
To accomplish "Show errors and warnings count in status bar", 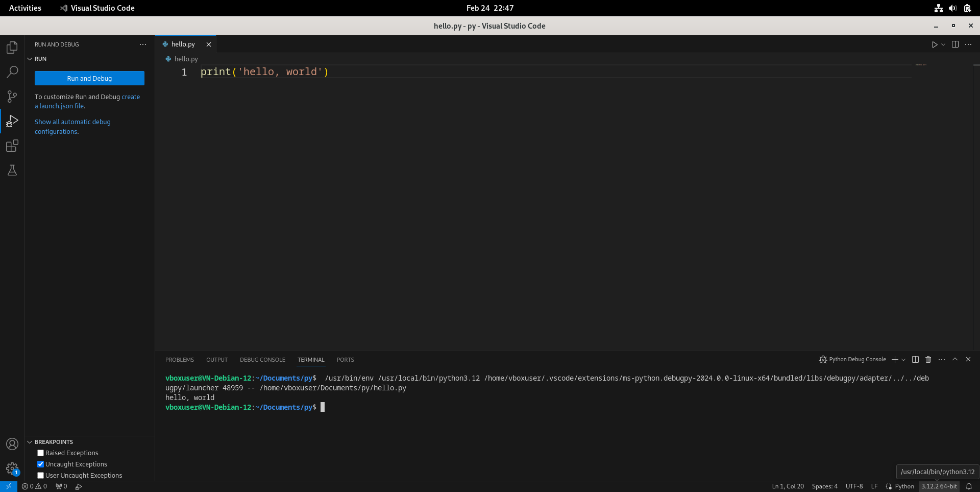I will [34, 486].
